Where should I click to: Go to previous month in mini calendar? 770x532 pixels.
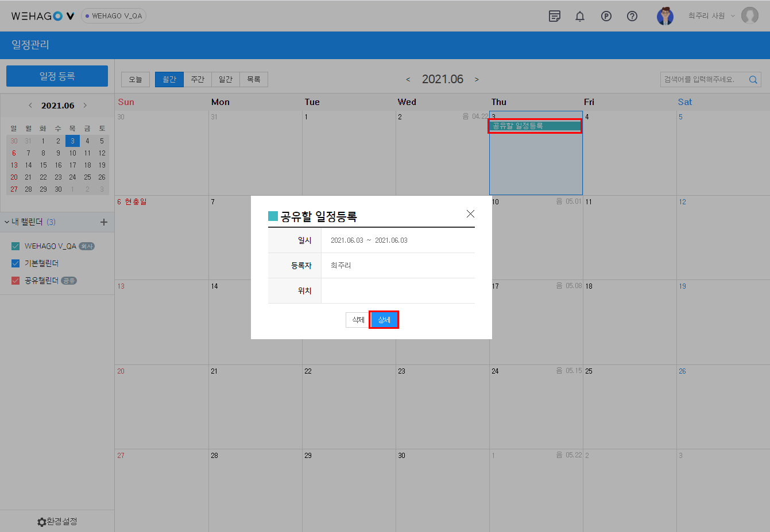pos(30,106)
